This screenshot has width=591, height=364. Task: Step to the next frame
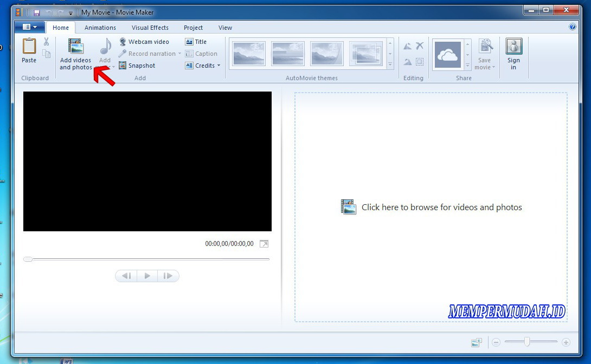pos(168,276)
